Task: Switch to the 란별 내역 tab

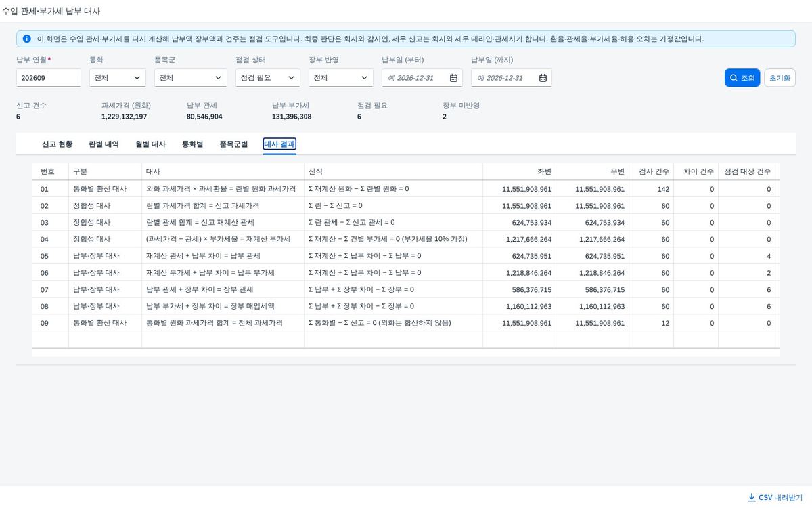Action: tap(104, 144)
